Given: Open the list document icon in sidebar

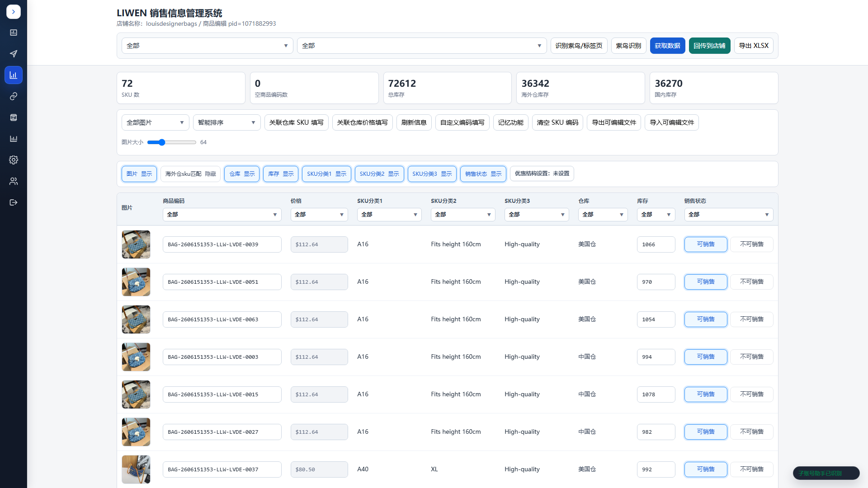Looking at the screenshot, I should coord(14,117).
